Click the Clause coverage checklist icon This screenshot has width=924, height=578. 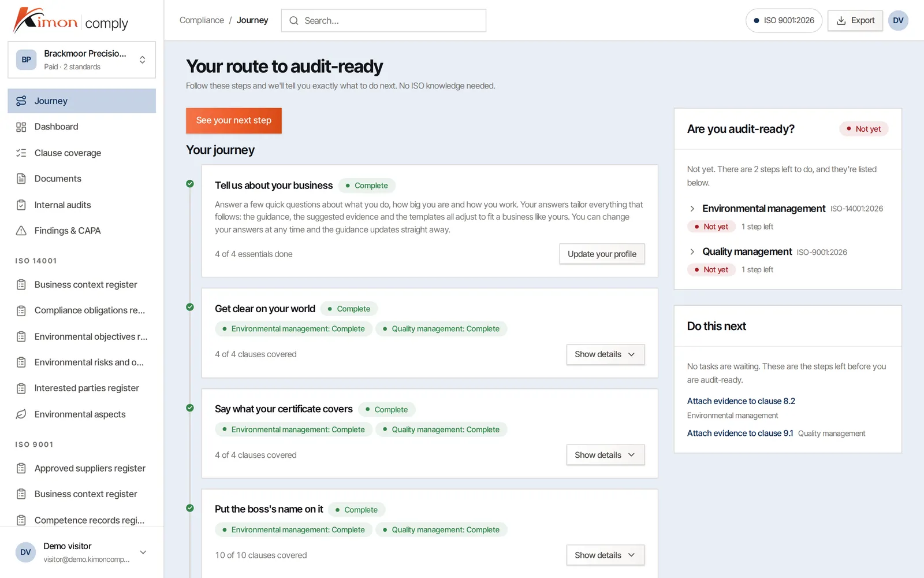[21, 153]
